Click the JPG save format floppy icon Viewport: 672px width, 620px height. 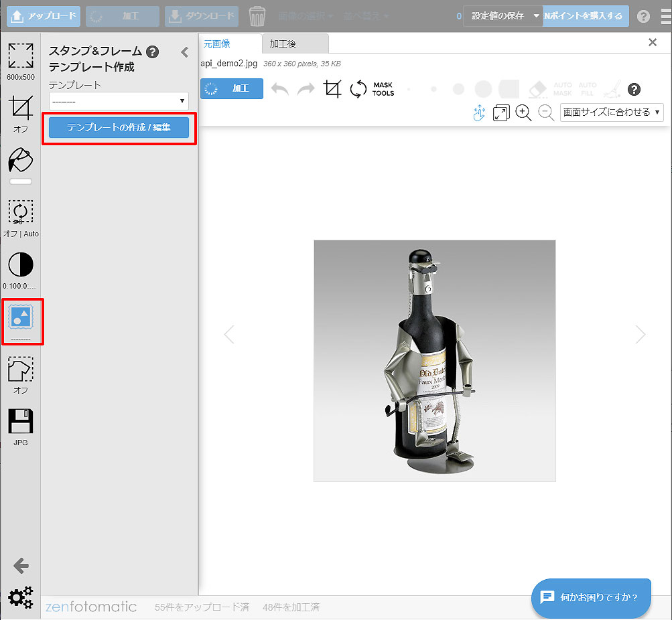click(21, 421)
